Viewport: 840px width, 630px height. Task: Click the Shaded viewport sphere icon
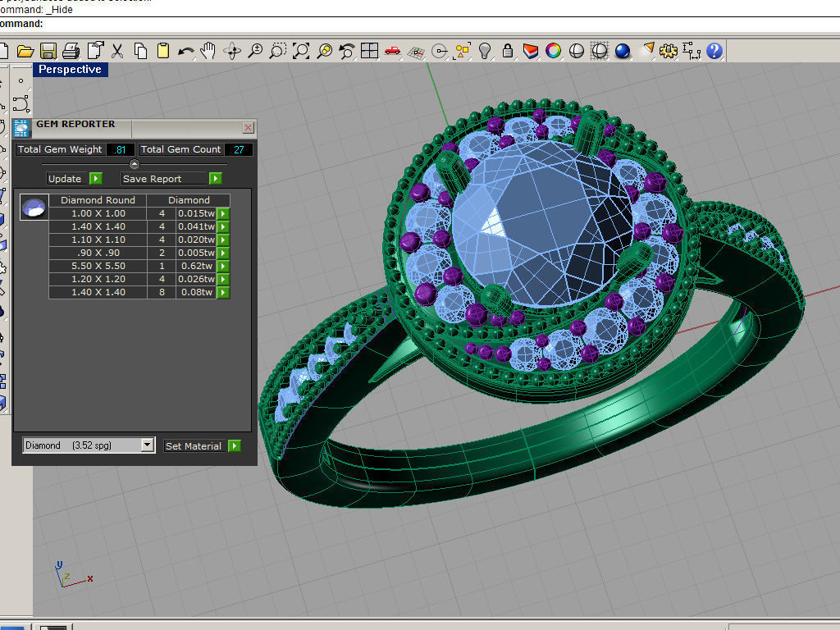[577, 51]
